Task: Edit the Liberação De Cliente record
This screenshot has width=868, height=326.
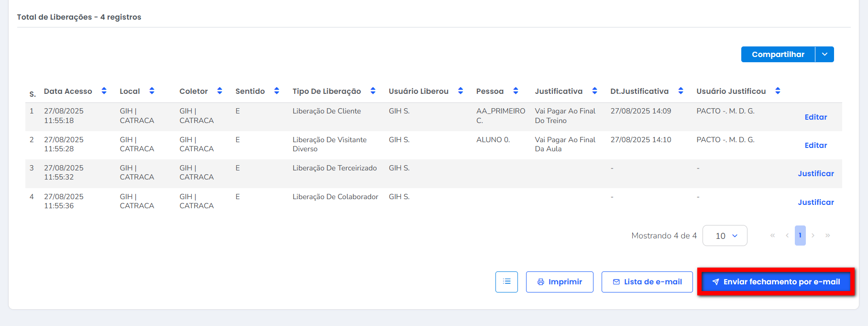Action: coord(815,117)
